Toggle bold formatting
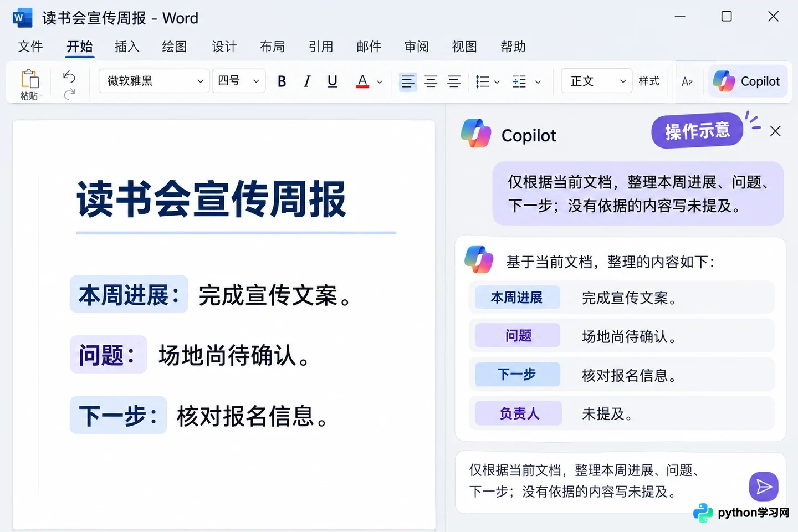798x532 pixels. 282,81
